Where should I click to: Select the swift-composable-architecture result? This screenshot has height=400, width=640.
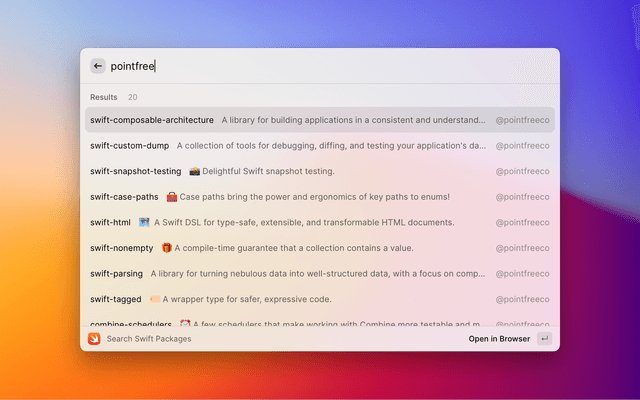click(x=150, y=120)
